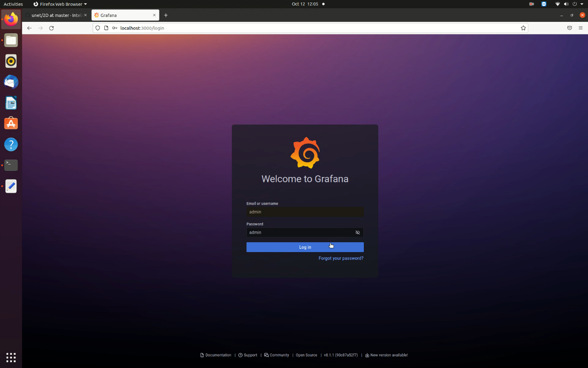Close the Grafana tab
The width and height of the screenshot is (588, 368).
155,15
